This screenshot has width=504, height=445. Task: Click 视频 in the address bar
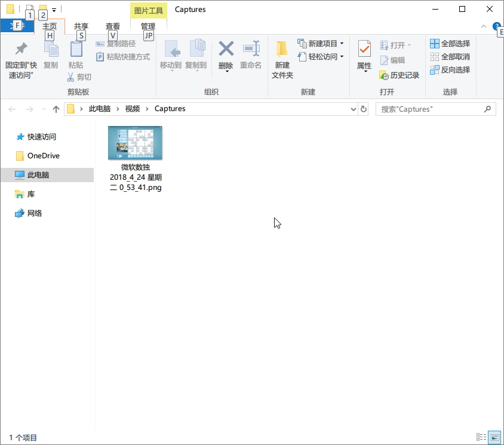click(x=133, y=109)
